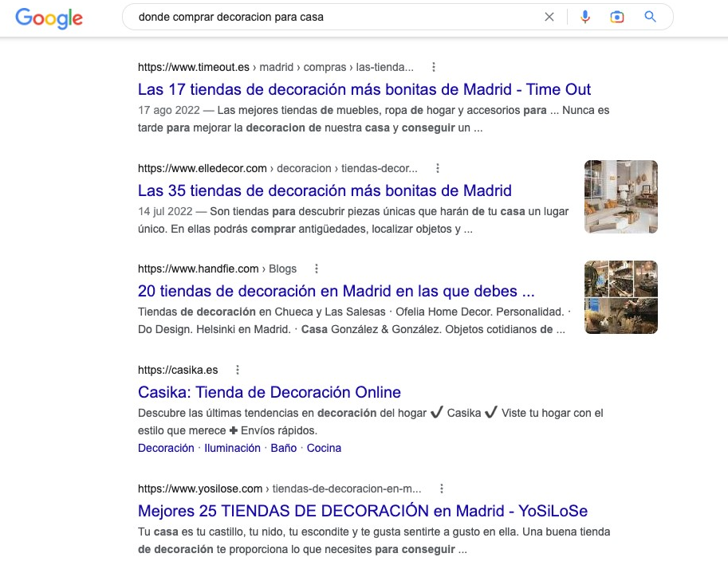Click the https://casika.es URL text

[178, 370]
